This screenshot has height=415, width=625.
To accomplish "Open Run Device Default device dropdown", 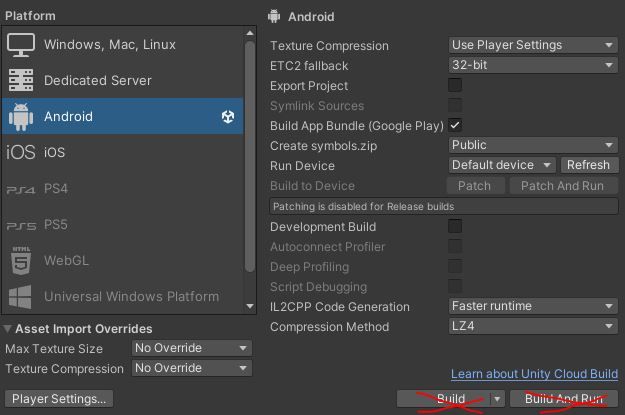I will coord(502,165).
